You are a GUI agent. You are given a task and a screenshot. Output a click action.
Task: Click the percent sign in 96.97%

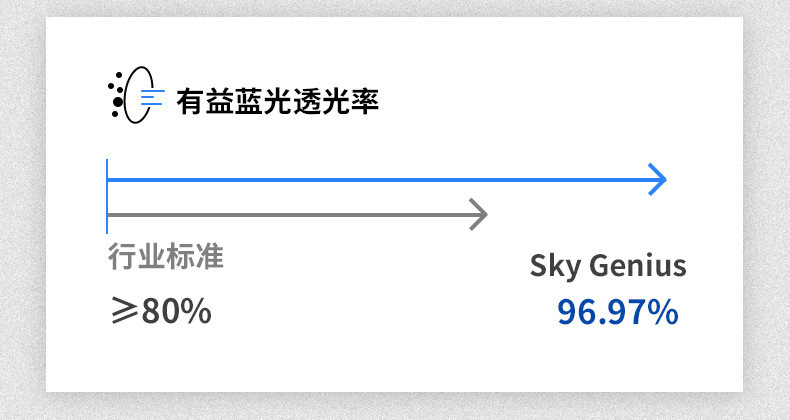pyautogui.click(x=662, y=312)
